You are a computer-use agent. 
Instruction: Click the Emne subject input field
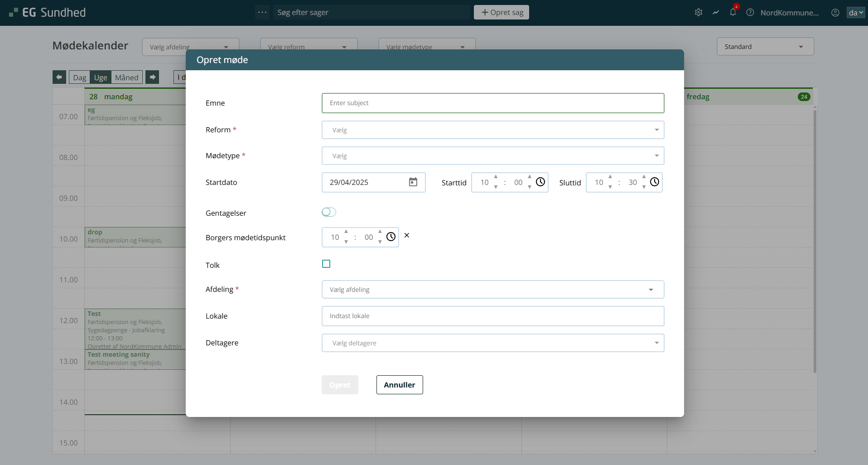coord(492,103)
